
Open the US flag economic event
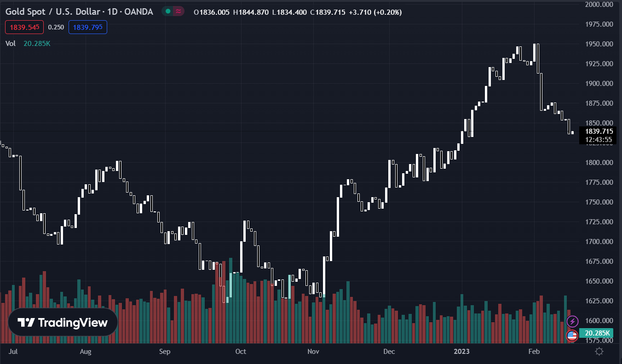572,336
